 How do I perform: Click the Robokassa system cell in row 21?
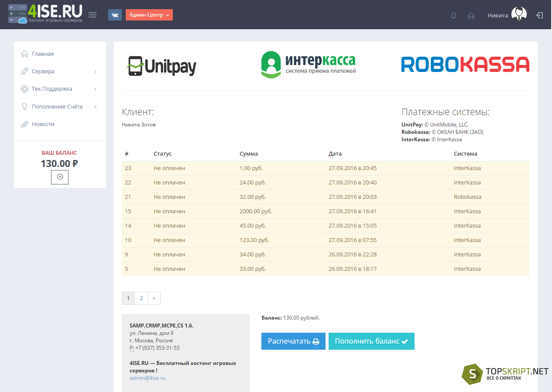click(468, 197)
